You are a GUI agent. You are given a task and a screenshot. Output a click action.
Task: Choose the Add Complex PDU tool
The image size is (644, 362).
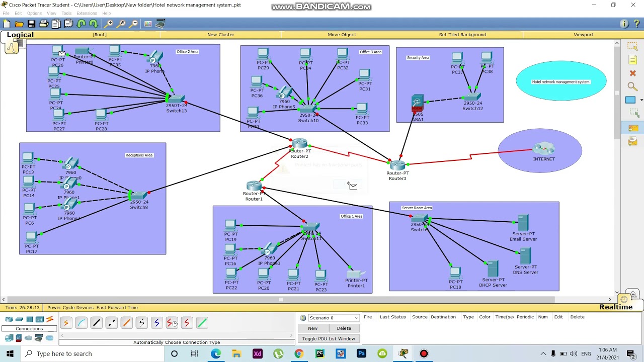coord(632,142)
